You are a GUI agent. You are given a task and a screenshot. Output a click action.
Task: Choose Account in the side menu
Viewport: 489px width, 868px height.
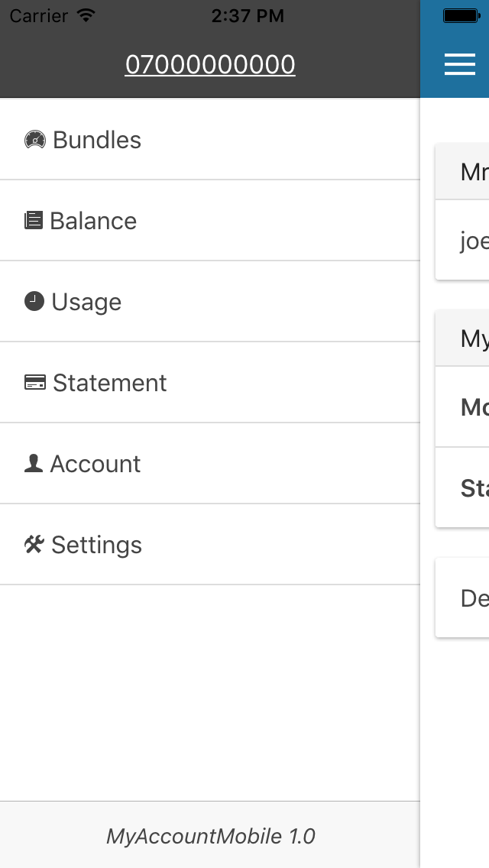(210, 463)
